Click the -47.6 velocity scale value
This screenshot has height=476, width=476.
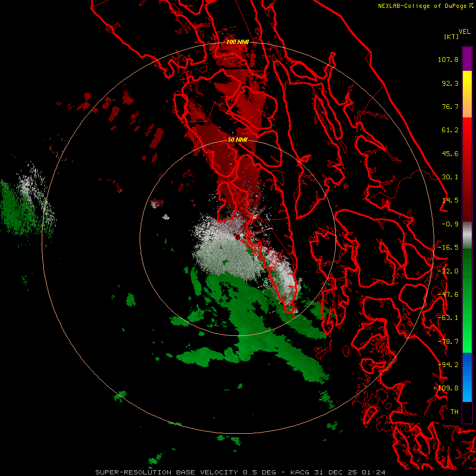tap(448, 295)
